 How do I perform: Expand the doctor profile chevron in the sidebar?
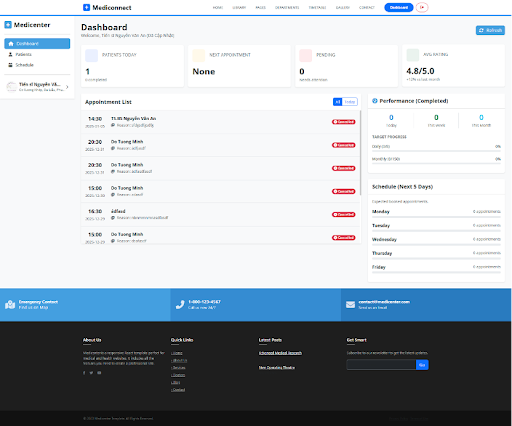point(67,87)
